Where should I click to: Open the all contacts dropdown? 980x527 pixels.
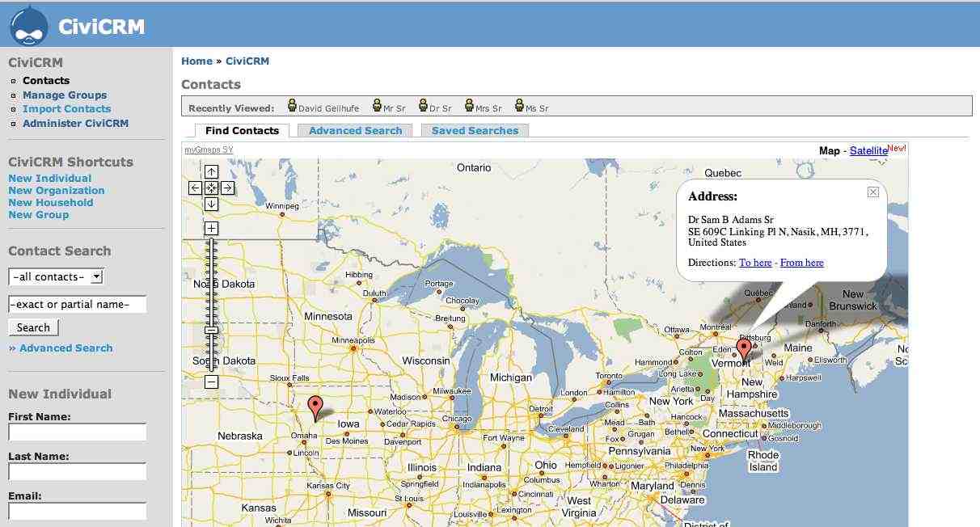tap(57, 276)
